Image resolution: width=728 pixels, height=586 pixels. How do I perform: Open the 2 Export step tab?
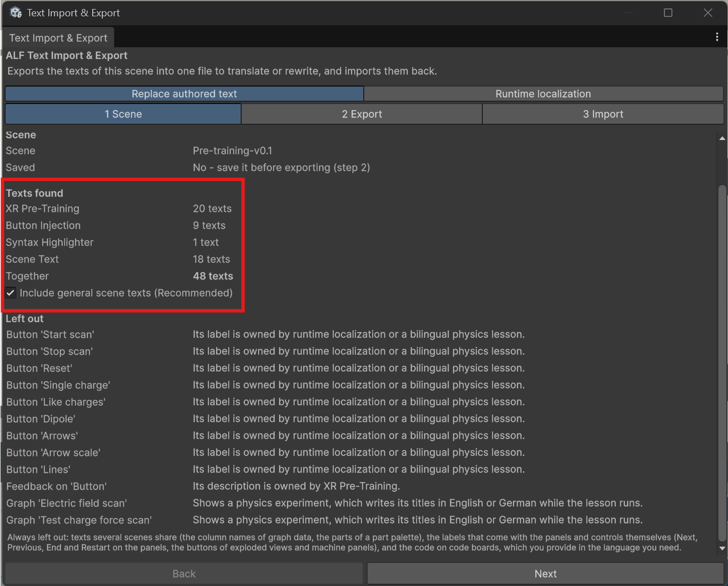tap(361, 114)
